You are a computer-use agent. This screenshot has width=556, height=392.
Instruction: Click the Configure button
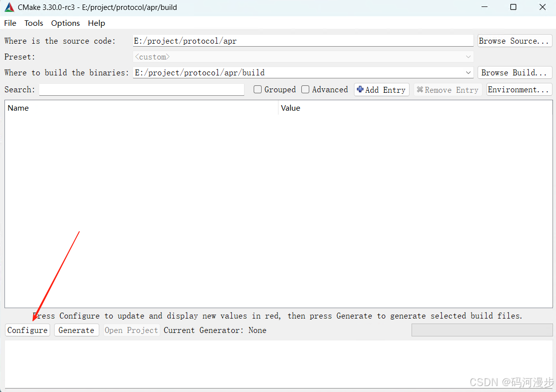click(x=27, y=330)
